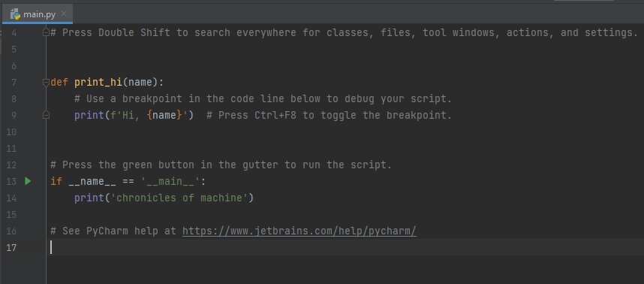Open the jetbrains.com PyCharm help link

(x=299, y=231)
